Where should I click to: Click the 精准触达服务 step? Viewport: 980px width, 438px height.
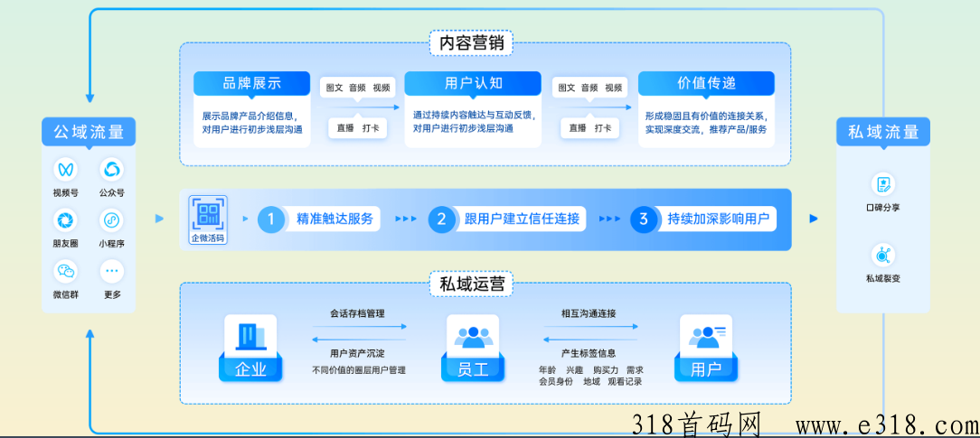click(x=335, y=219)
